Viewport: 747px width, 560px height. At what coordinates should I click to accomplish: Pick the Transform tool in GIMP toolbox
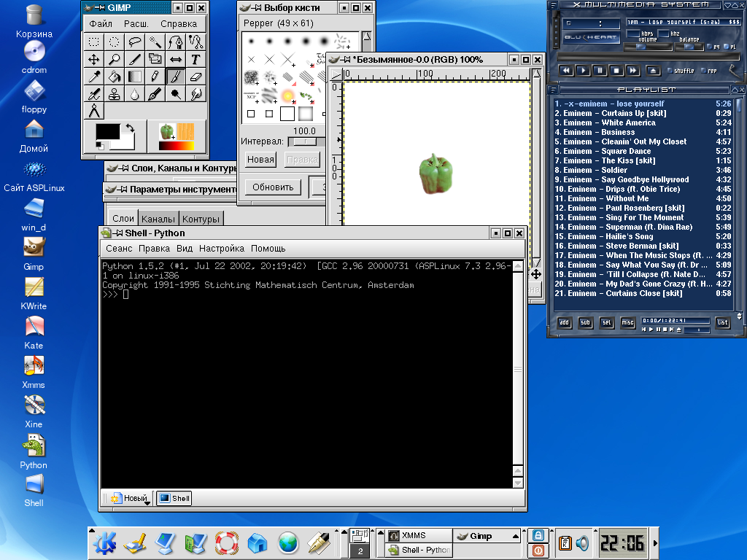[x=155, y=60]
